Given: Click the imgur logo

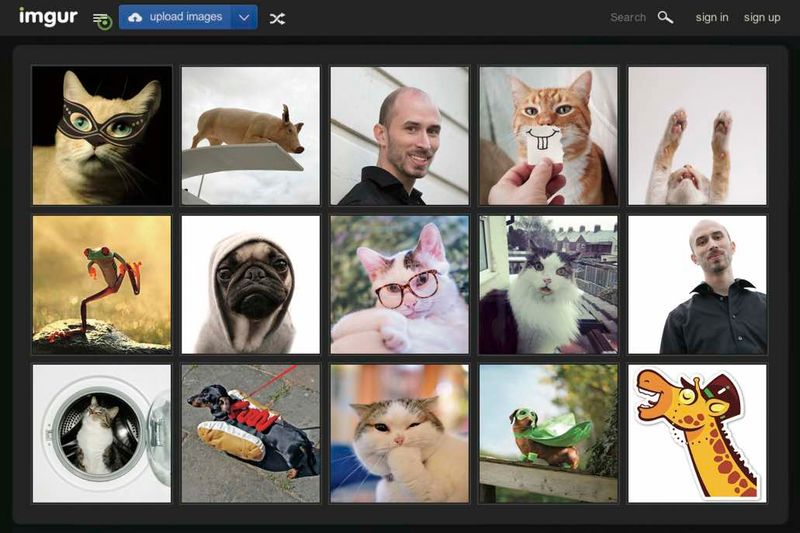Looking at the screenshot, I should 47,17.
